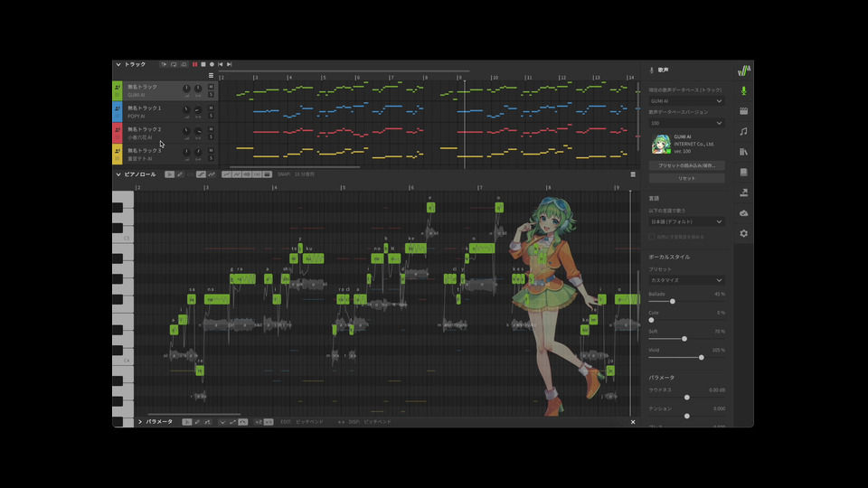The image size is (868, 488).
Task: Open the voice microphone panel in the sidebar
Action: coord(744,90)
